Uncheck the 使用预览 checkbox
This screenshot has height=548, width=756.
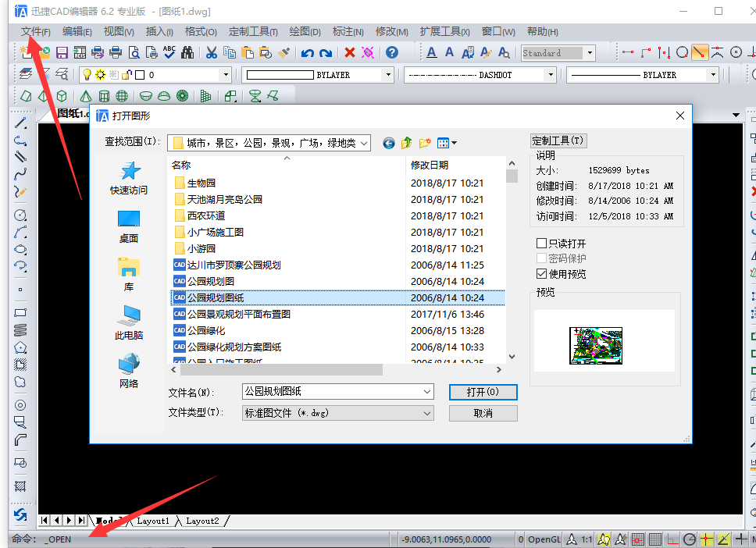point(542,272)
